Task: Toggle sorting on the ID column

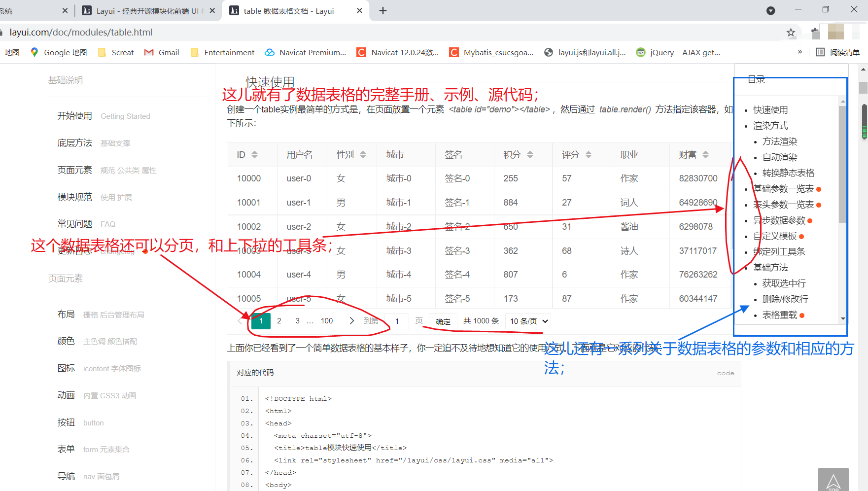Action: coord(254,154)
